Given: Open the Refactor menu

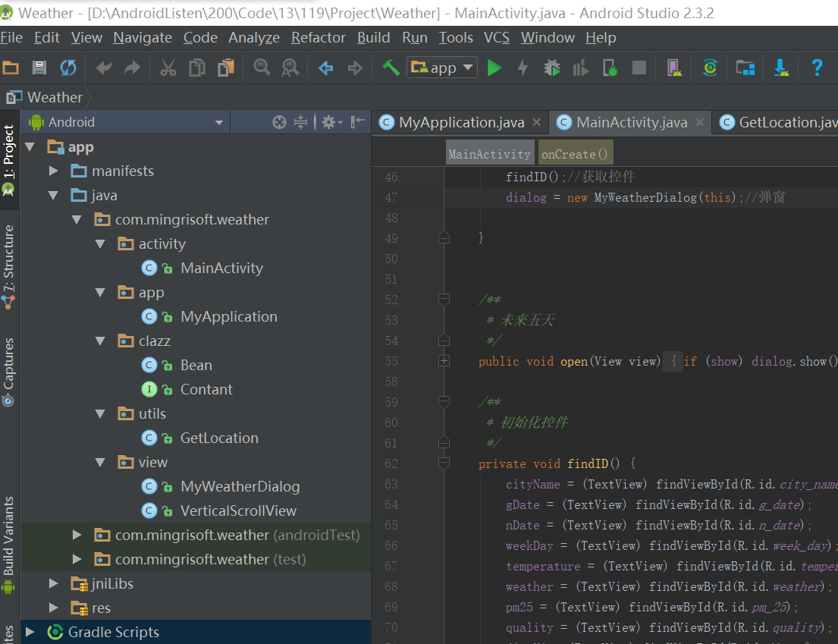Looking at the screenshot, I should [x=319, y=37].
